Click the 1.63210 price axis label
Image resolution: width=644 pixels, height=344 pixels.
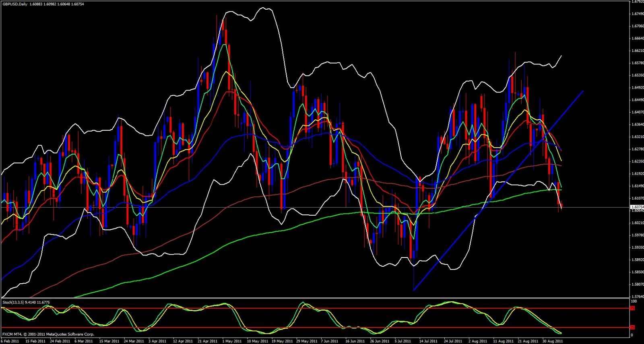(637, 137)
